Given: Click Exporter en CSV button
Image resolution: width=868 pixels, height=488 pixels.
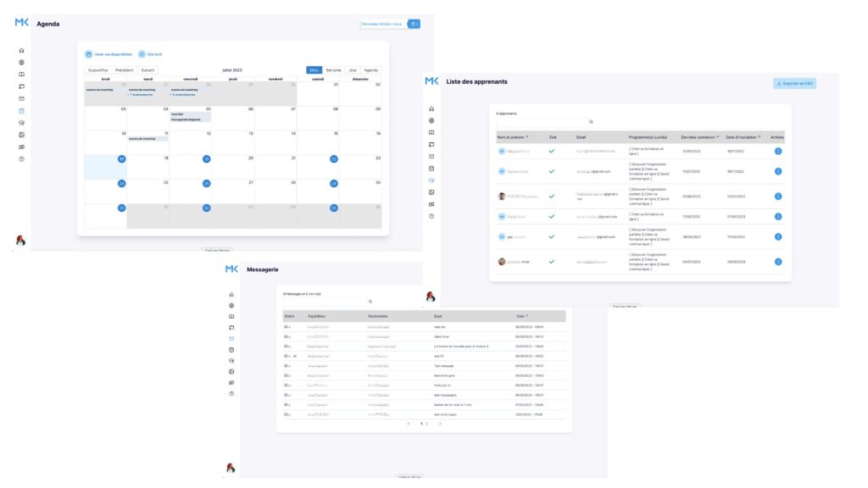Looking at the screenshot, I should (x=794, y=84).
